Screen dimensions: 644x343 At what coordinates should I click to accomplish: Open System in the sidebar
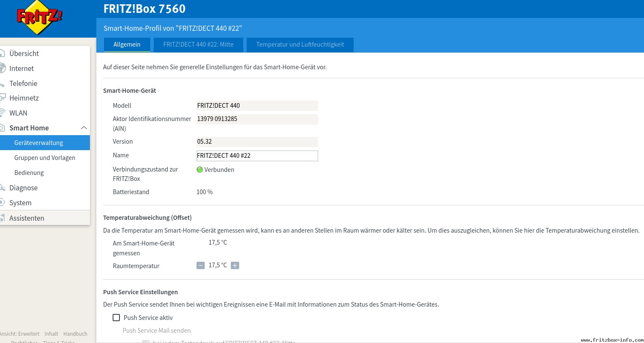pyautogui.click(x=21, y=203)
